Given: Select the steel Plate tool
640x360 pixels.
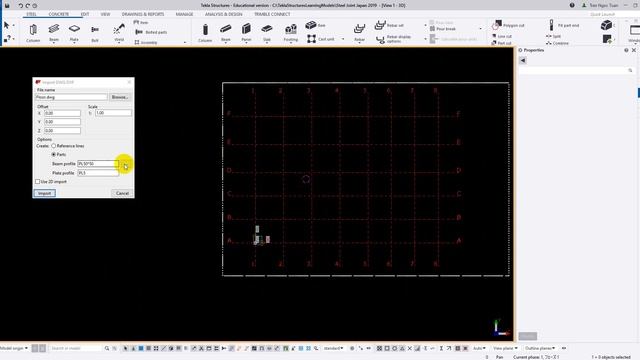Looking at the screenshot, I should [x=74, y=32].
